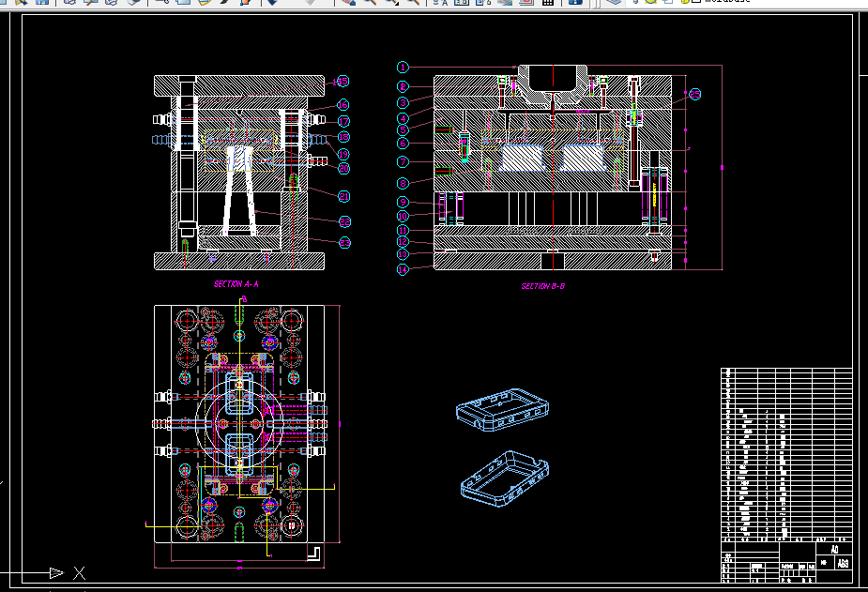Click the Save floppy-disk toolbar icon
Screen dimensions: 868x592
click(42, 2)
